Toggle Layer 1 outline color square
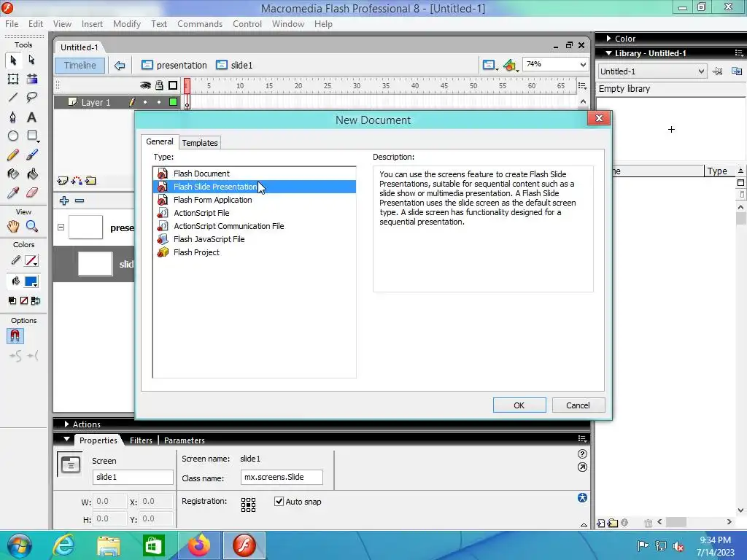Image resolution: width=747 pixels, height=560 pixels. coord(174,102)
